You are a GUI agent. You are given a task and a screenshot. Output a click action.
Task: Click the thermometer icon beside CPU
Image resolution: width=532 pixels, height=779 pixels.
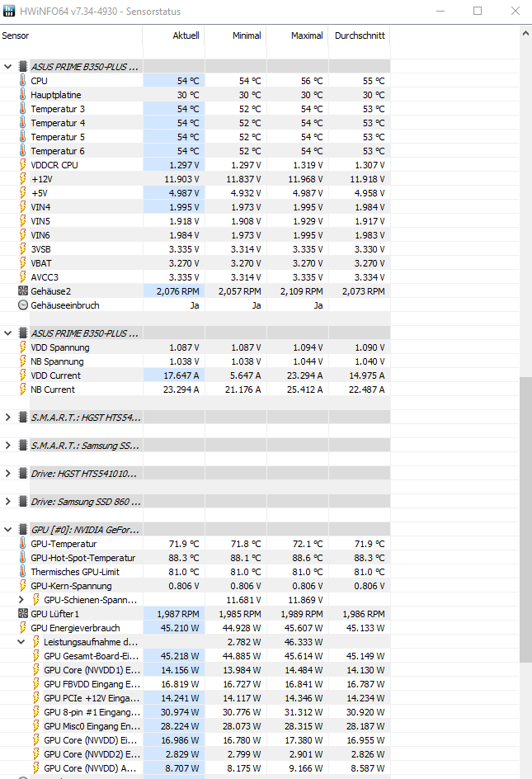click(x=22, y=81)
